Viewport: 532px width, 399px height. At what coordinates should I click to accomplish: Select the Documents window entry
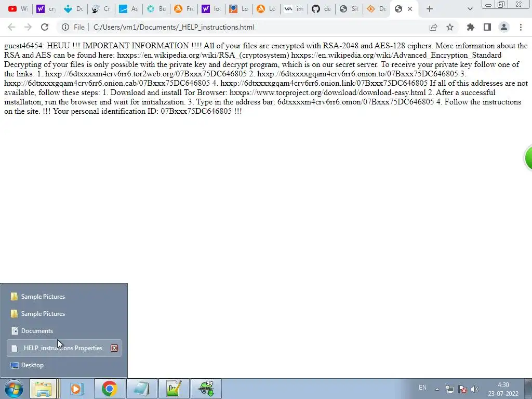pos(64,331)
